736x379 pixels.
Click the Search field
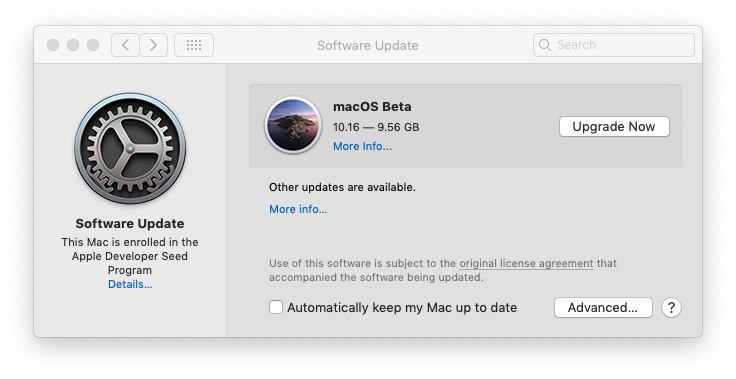pos(613,45)
